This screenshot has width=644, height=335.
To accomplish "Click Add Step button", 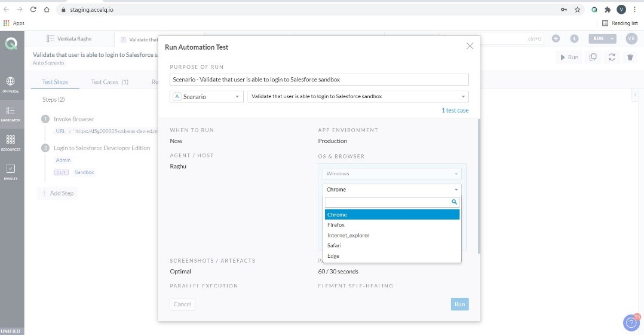I will [57, 193].
